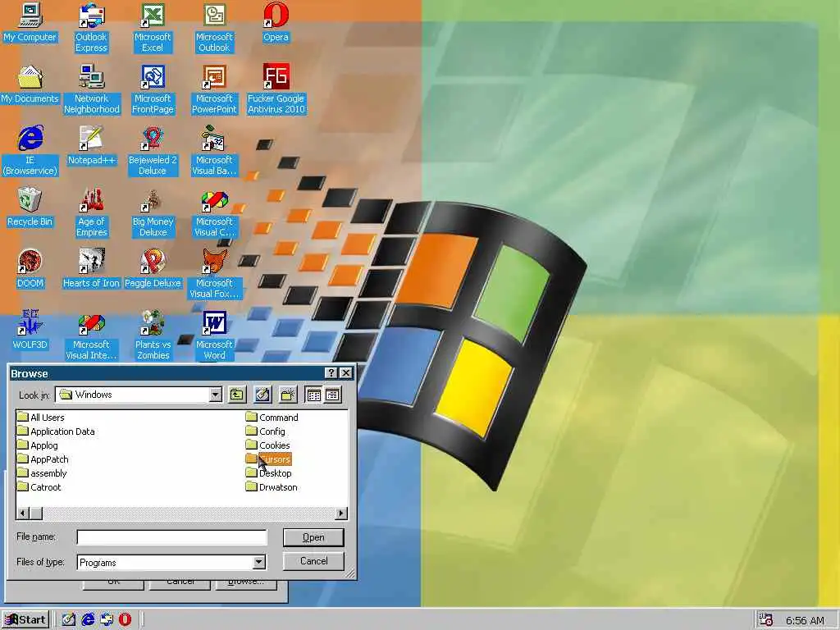This screenshot has height=630, width=840.
Task: Create a new folder in Browse dialog
Action: pos(288,395)
